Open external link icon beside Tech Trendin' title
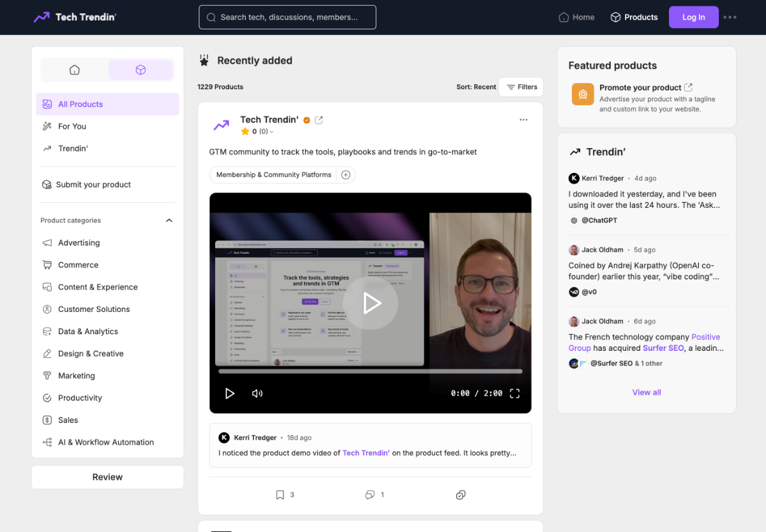 click(319, 120)
